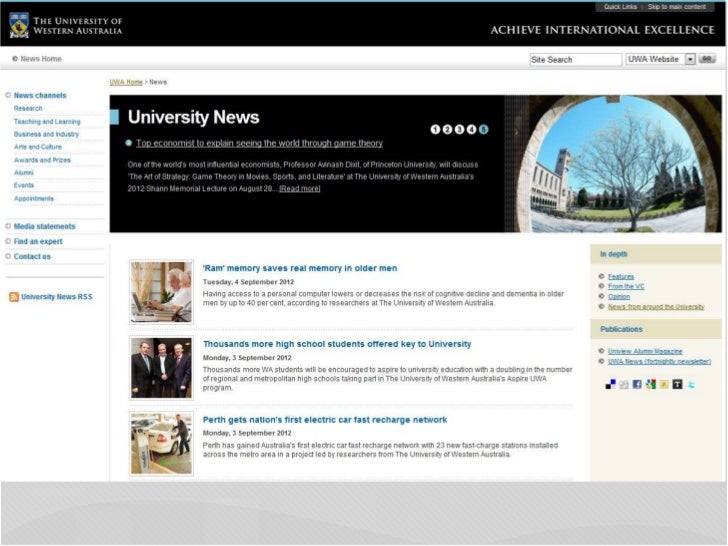Open University News RSS link
The image size is (728, 546).
57,297
